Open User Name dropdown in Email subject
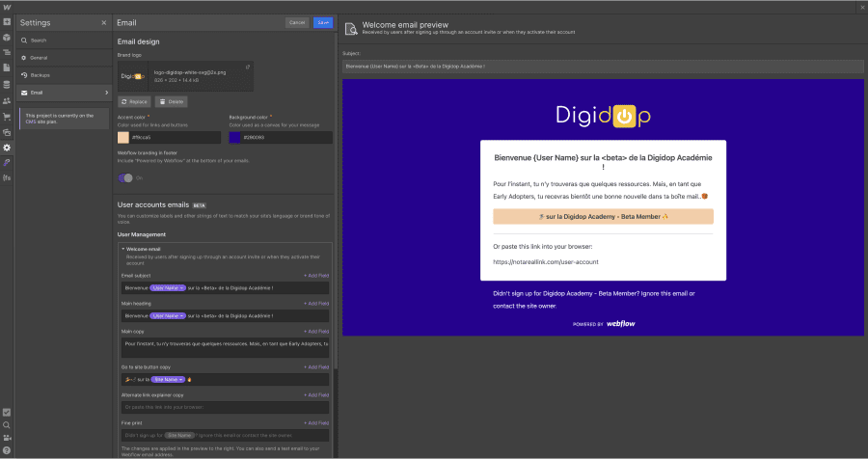The image size is (868, 459). click(x=168, y=288)
